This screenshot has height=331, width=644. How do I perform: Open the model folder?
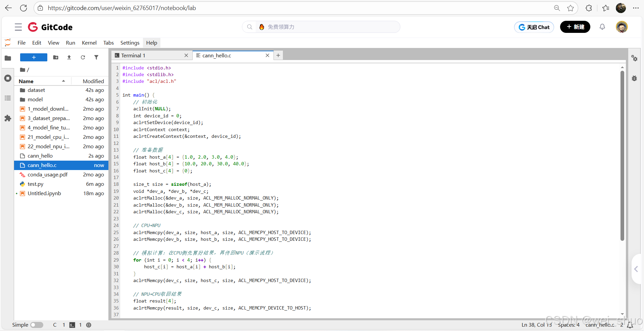[x=61, y=100]
